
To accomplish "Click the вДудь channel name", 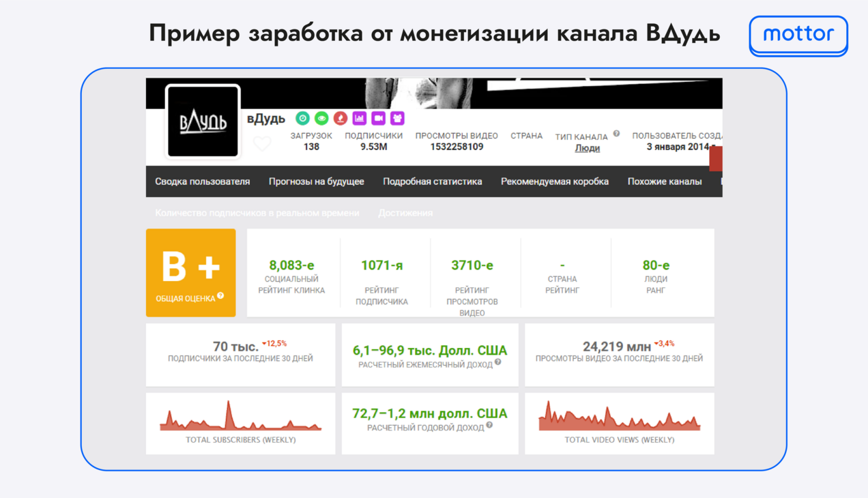I will pyautogui.click(x=266, y=119).
